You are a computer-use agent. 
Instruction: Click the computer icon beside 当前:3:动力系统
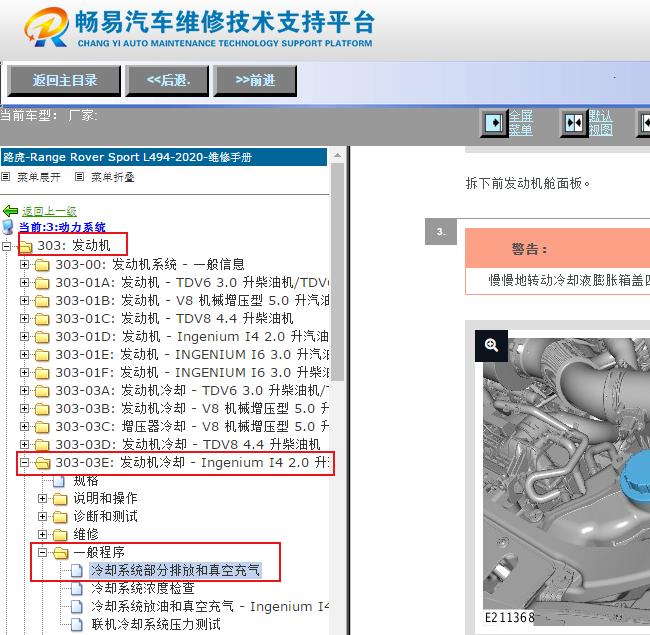[8, 227]
